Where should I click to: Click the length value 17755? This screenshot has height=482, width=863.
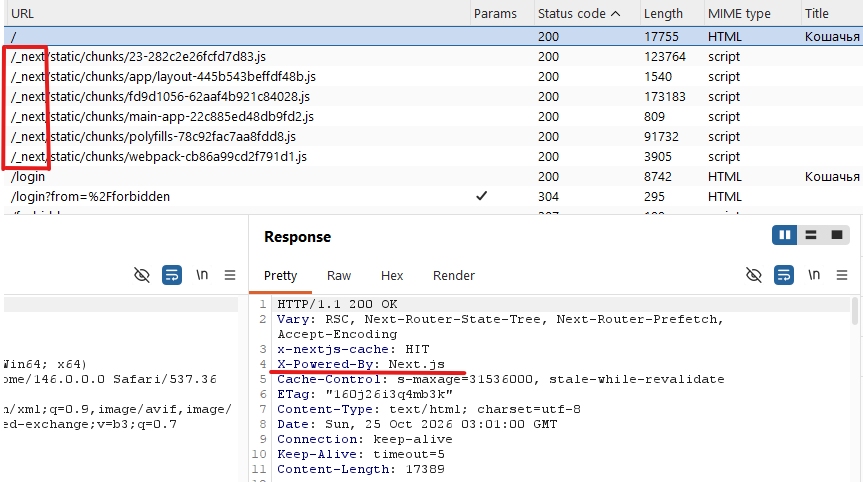tap(661, 36)
